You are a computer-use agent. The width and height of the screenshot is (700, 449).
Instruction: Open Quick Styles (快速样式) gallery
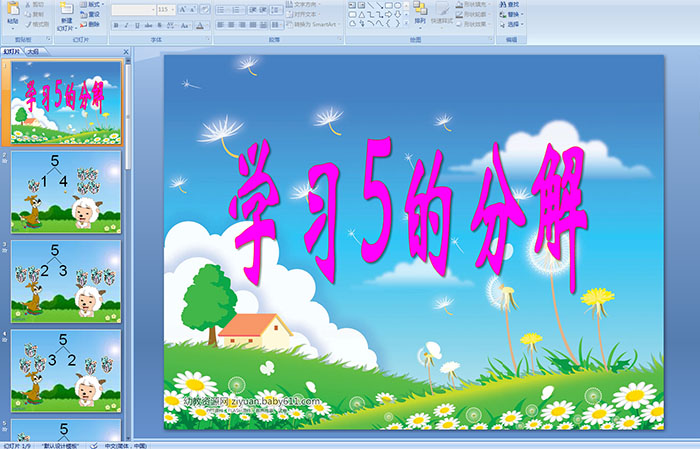tap(442, 15)
